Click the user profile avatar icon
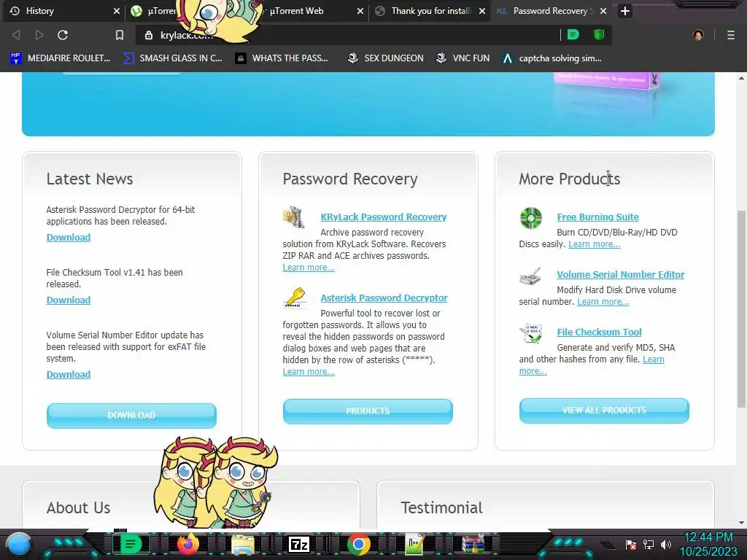This screenshot has height=560, width=747. pos(698,35)
